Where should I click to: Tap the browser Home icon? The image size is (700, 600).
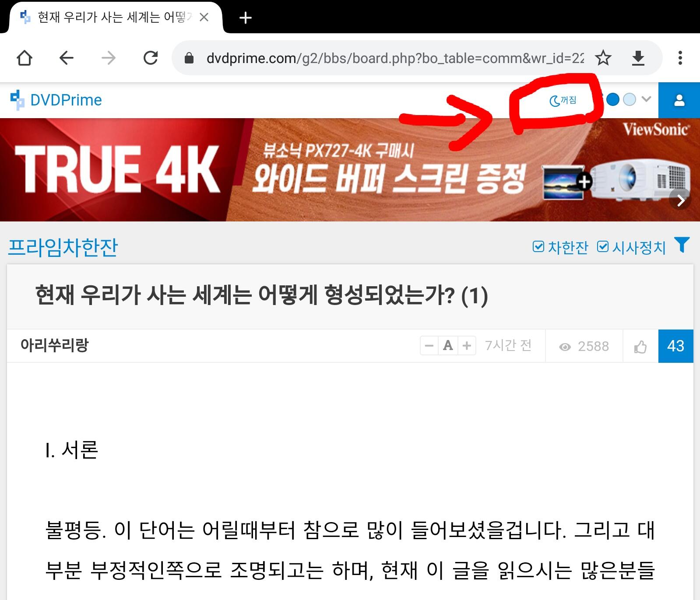(x=25, y=58)
